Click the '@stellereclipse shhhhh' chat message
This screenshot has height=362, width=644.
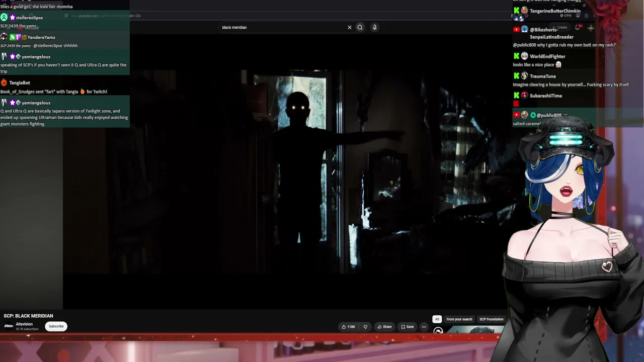(55, 45)
